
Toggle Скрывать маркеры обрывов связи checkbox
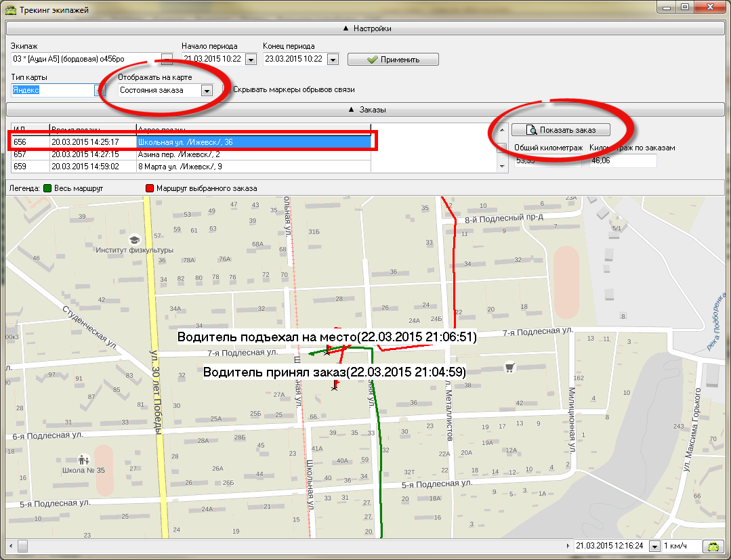pyautogui.click(x=228, y=89)
